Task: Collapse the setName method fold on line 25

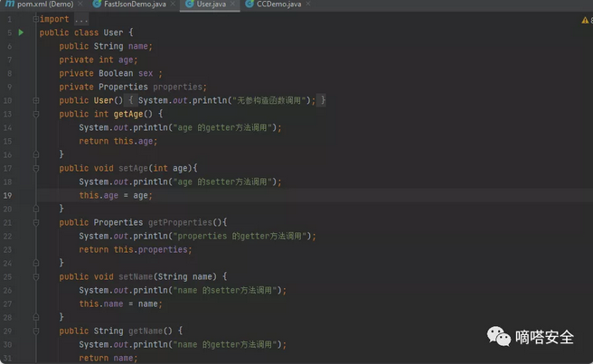Action: (x=36, y=276)
